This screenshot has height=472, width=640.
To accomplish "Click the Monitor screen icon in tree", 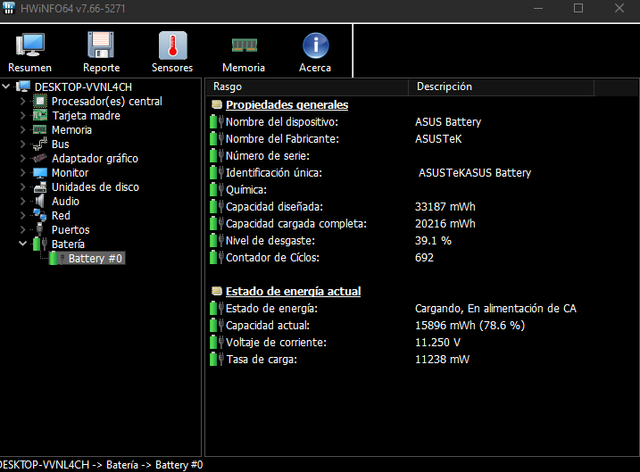I will click(x=40, y=173).
